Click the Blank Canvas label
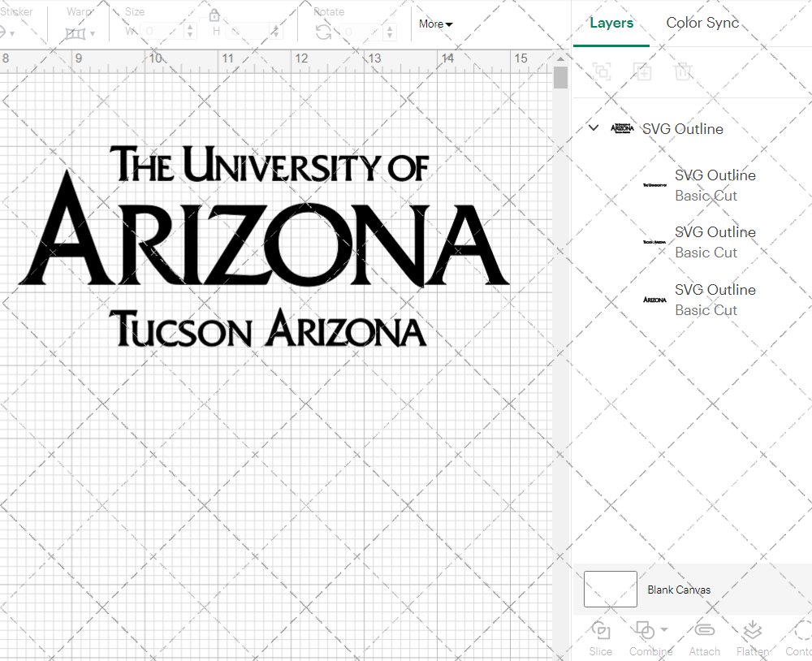The height and width of the screenshot is (661, 812). (679, 590)
